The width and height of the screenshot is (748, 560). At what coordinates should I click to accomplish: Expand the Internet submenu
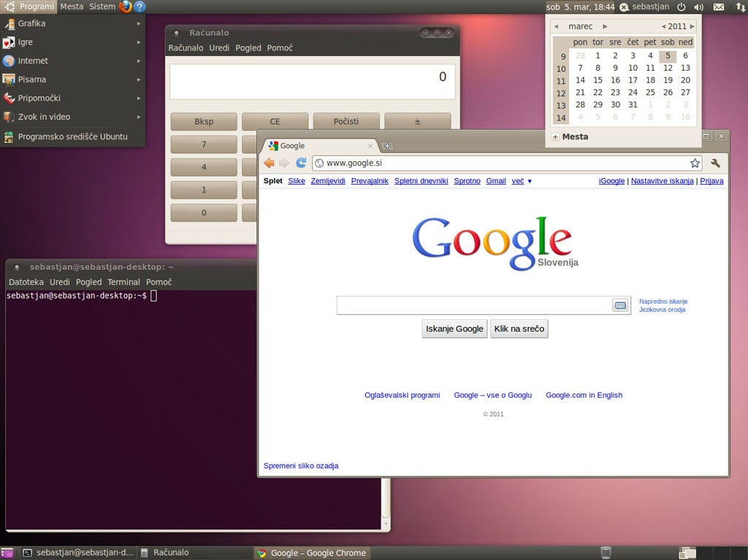click(x=72, y=61)
